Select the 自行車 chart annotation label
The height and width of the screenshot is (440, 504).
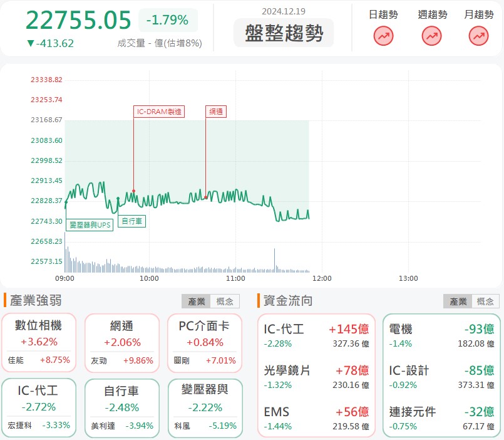[131, 221]
